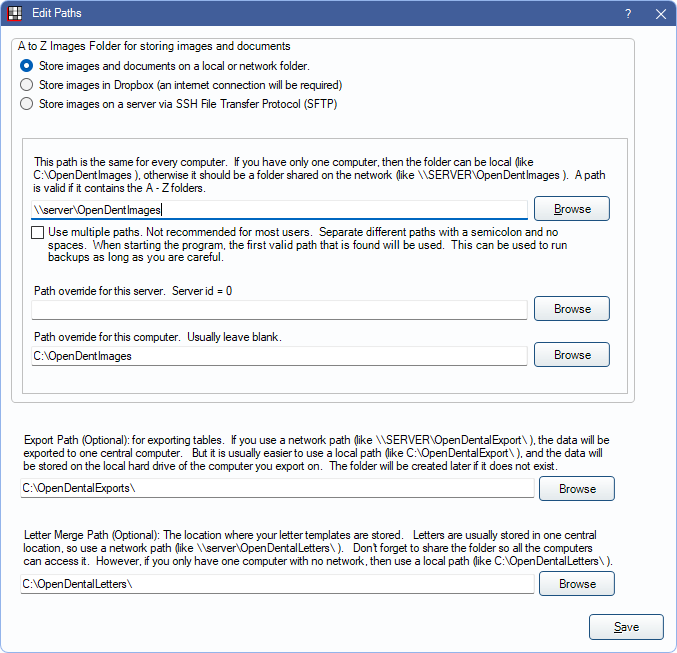Enable the Use multiple paths checkbox
The height and width of the screenshot is (653, 677).
pyautogui.click(x=38, y=232)
